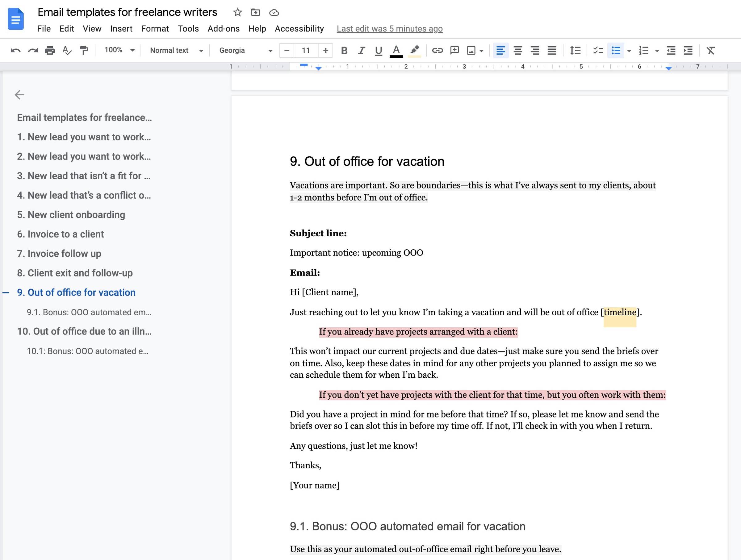
Task: Open the Format menu
Action: click(155, 29)
